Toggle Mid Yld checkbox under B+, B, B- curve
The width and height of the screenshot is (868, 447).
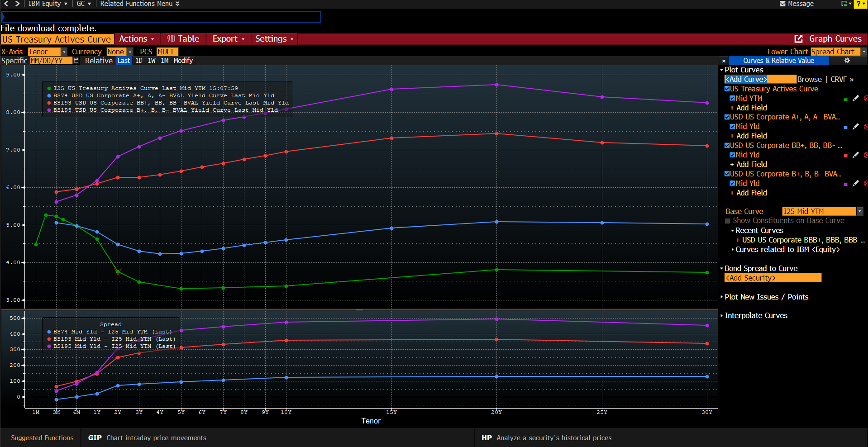coord(732,183)
